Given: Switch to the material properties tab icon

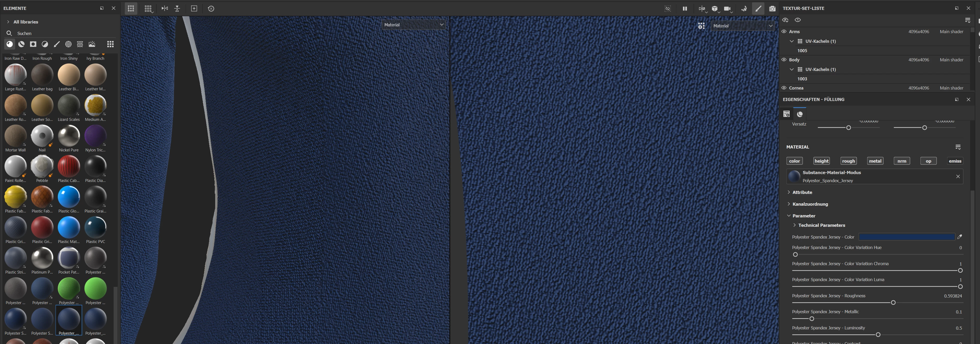Looking at the screenshot, I should click(800, 114).
